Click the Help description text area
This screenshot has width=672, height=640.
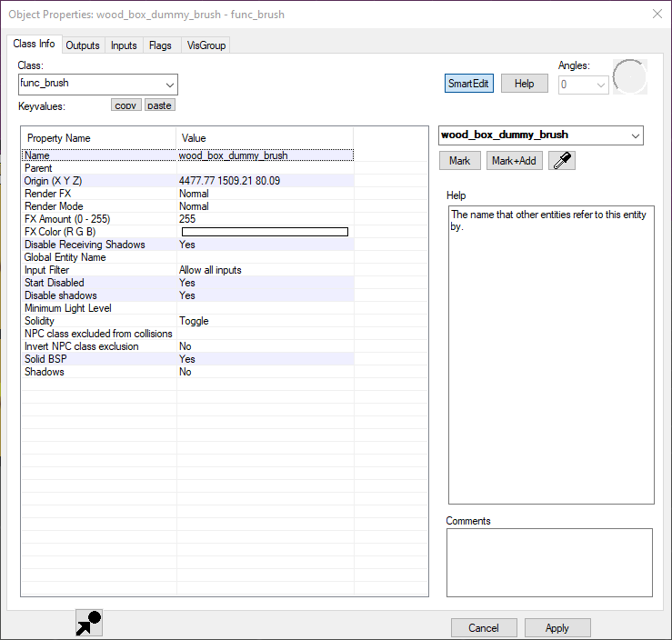pyautogui.click(x=551, y=355)
